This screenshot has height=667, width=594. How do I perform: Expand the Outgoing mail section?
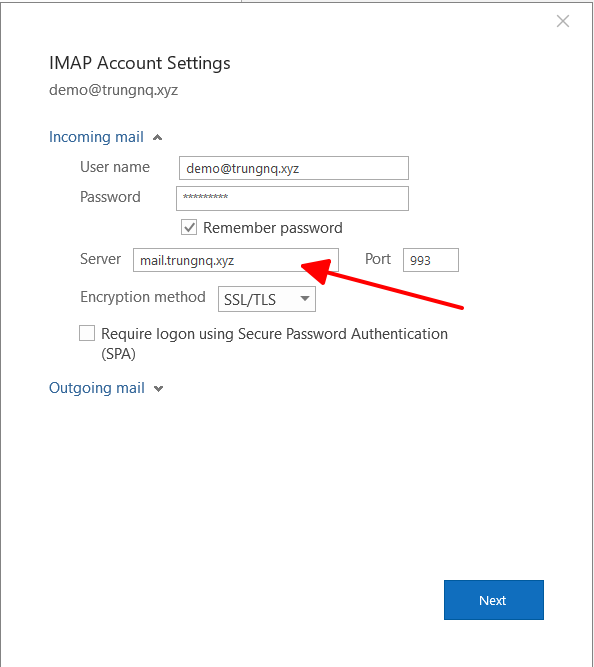(106, 388)
